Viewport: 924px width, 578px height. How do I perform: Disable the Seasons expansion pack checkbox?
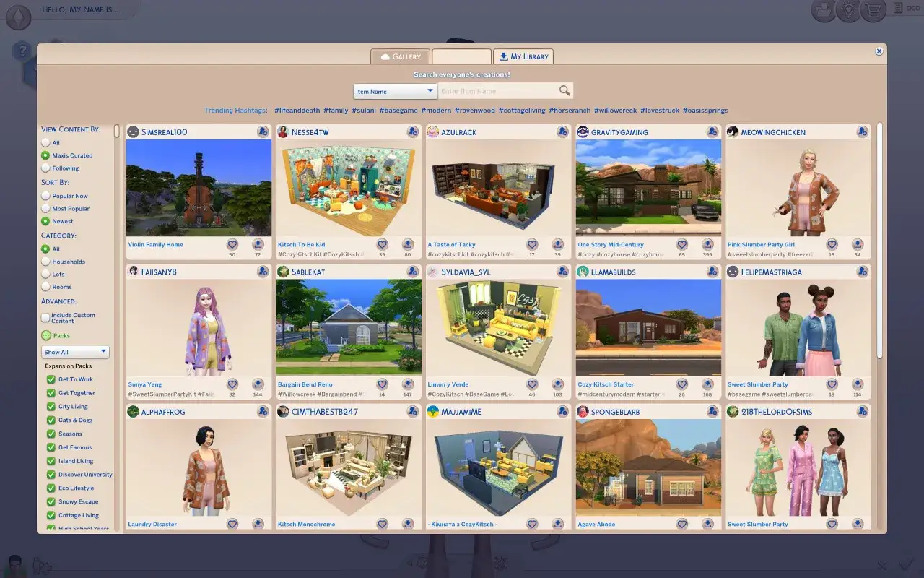[x=50, y=433]
